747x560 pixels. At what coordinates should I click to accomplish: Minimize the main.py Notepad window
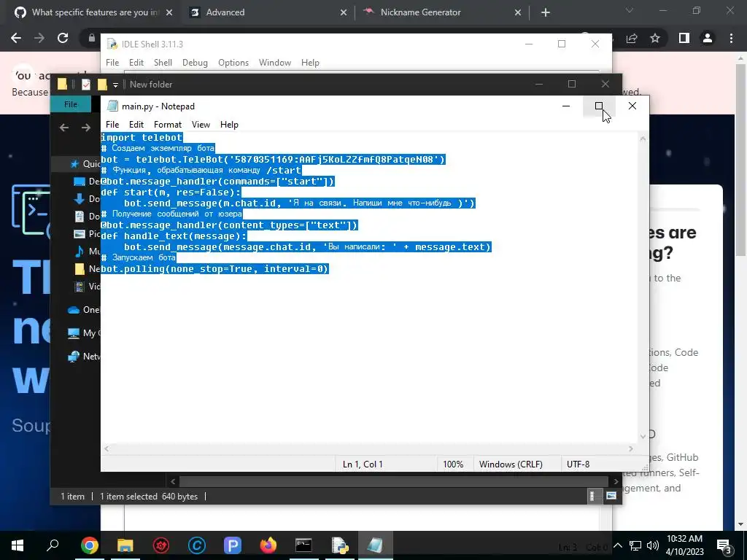pyautogui.click(x=566, y=106)
